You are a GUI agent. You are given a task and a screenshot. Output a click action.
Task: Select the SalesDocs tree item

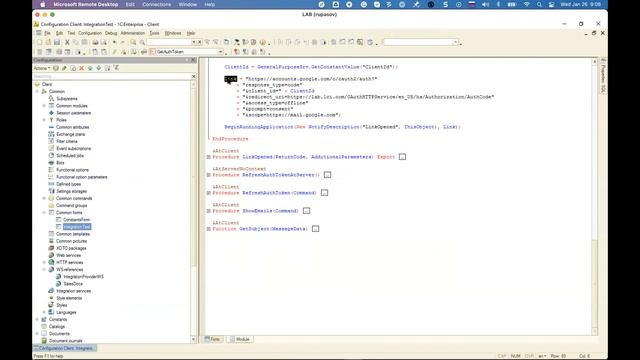coord(73,284)
